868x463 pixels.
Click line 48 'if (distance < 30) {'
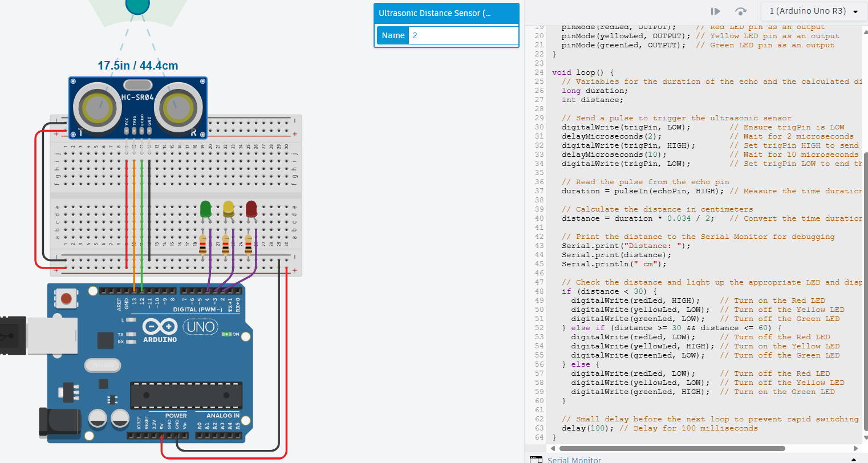coord(609,291)
